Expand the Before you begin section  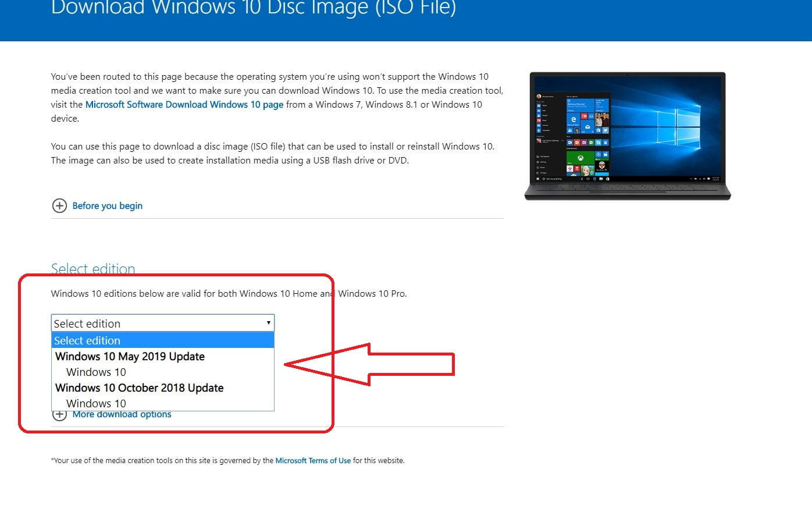[108, 206]
